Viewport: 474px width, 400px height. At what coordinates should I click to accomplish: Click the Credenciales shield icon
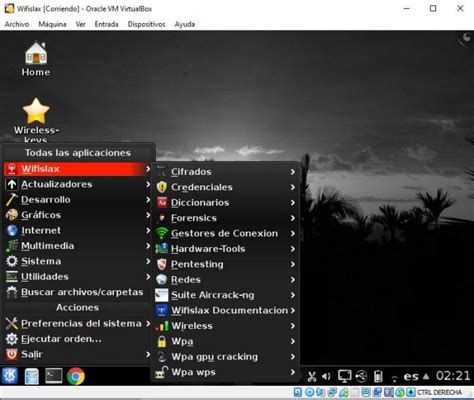[x=162, y=187]
